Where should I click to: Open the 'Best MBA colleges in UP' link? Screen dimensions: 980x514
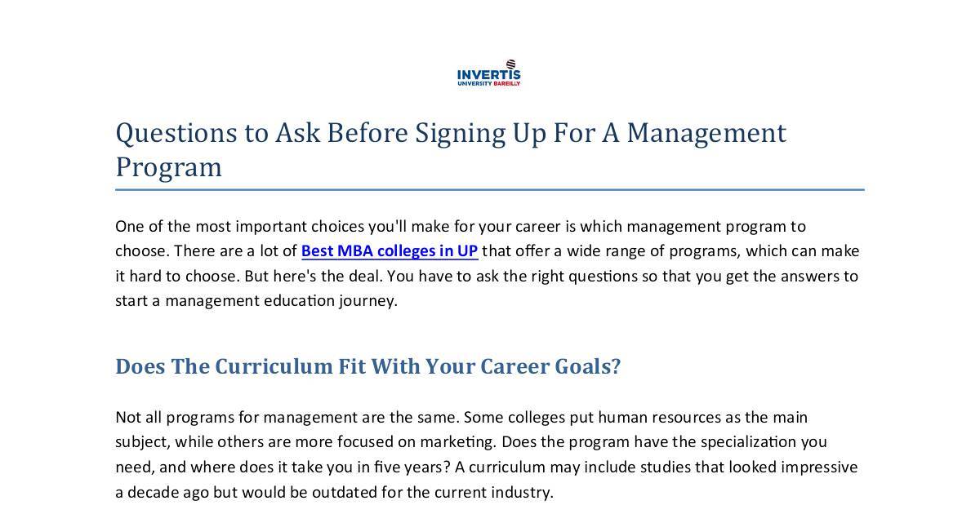tap(389, 250)
